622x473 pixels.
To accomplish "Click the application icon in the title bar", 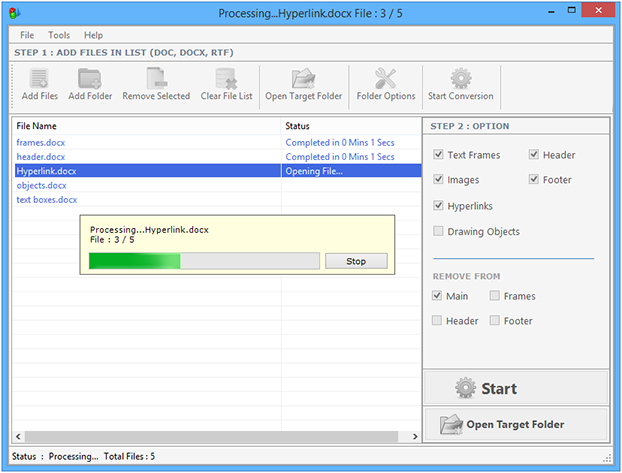I will tap(15, 13).
